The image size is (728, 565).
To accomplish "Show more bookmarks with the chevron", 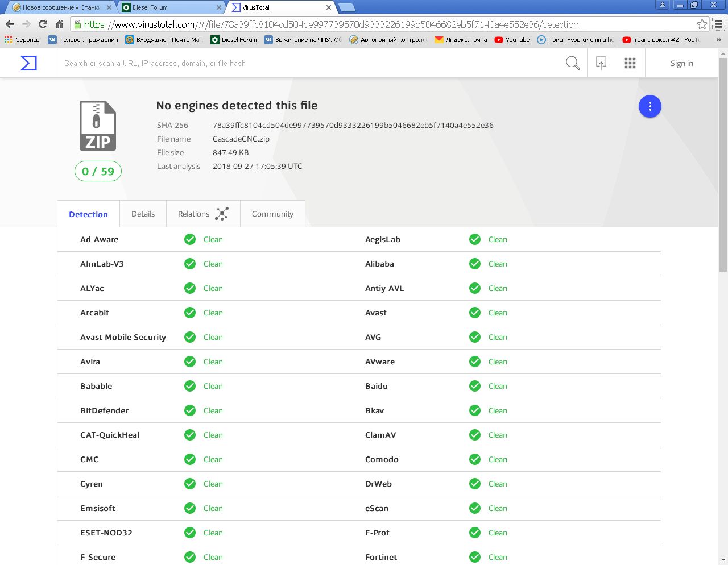I will pyautogui.click(x=719, y=40).
